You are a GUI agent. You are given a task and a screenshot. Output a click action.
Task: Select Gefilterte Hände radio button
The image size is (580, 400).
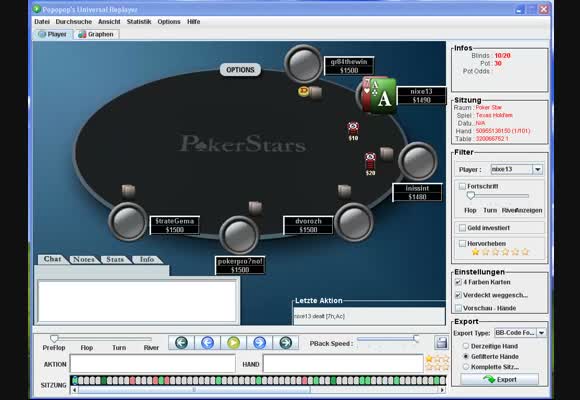[x=466, y=356]
